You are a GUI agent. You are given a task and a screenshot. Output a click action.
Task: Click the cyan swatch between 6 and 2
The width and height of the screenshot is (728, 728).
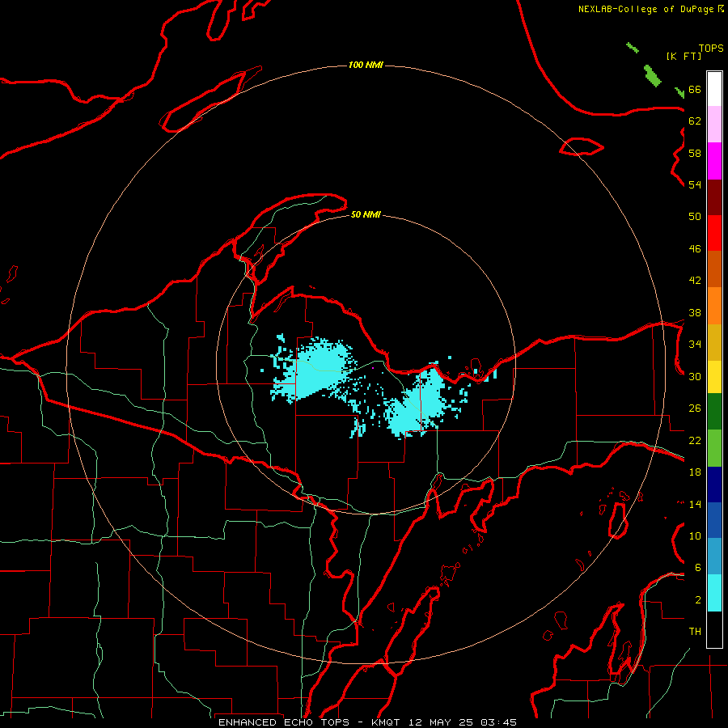(x=714, y=593)
